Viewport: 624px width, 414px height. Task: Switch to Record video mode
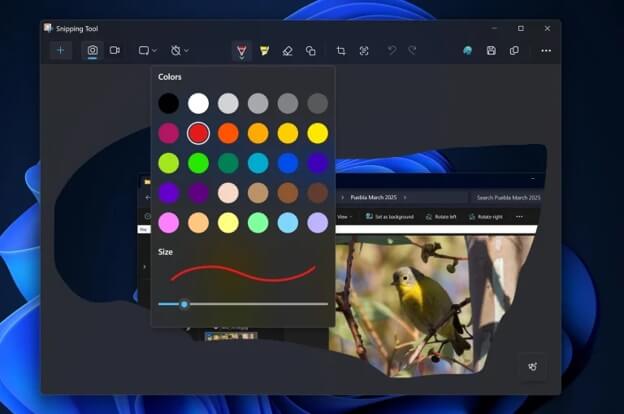pos(115,50)
